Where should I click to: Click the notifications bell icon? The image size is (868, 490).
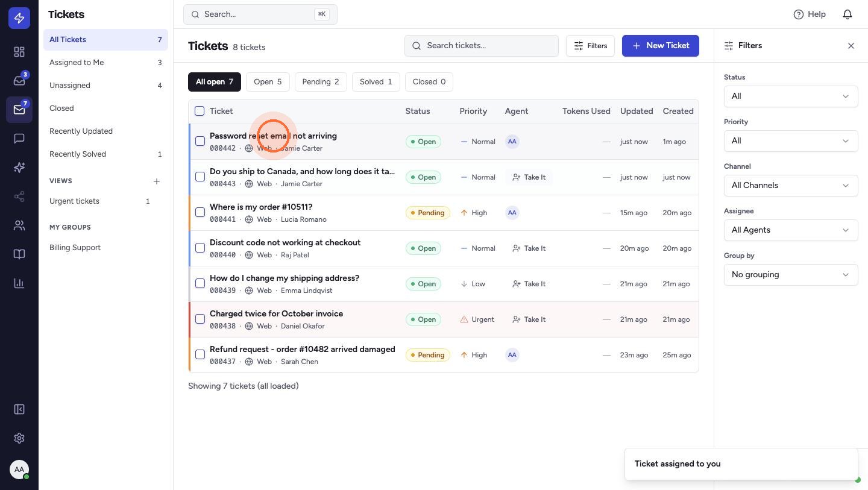tap(848, 14)
